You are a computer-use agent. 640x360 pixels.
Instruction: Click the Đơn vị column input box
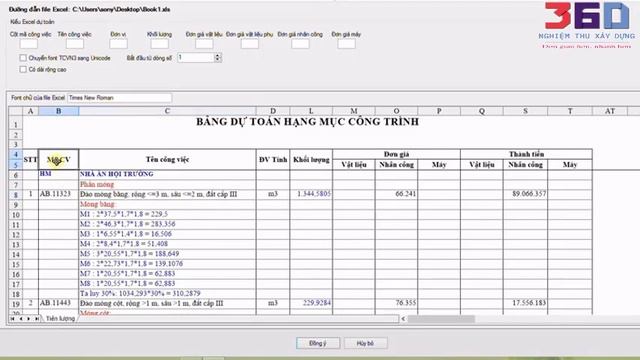tap(118, 44)
